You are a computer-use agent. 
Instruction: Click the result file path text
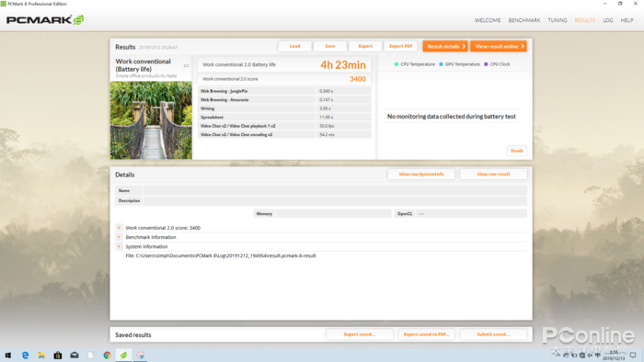(x=221, y=255)
